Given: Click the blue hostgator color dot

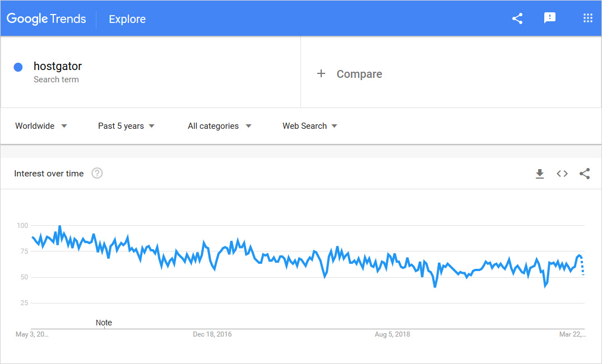Looking at the screenshot, I should (18, 67).
